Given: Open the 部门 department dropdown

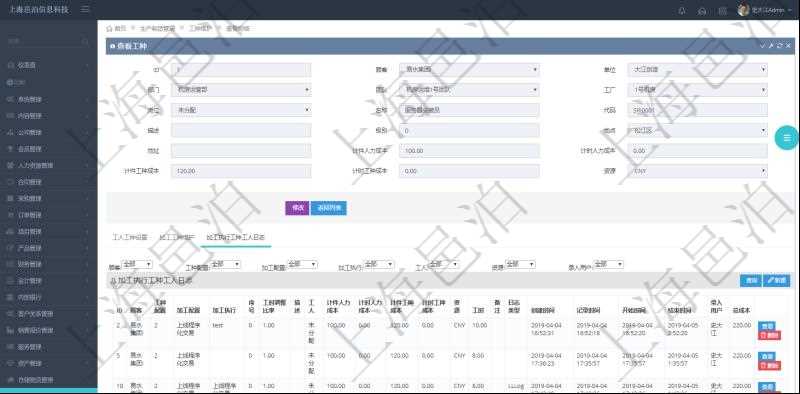Looking at the screenshot, I should click(241, 90).
